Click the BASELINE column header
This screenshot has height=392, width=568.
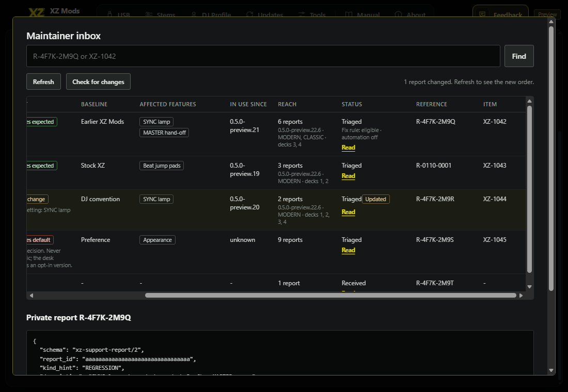point(94,104)
